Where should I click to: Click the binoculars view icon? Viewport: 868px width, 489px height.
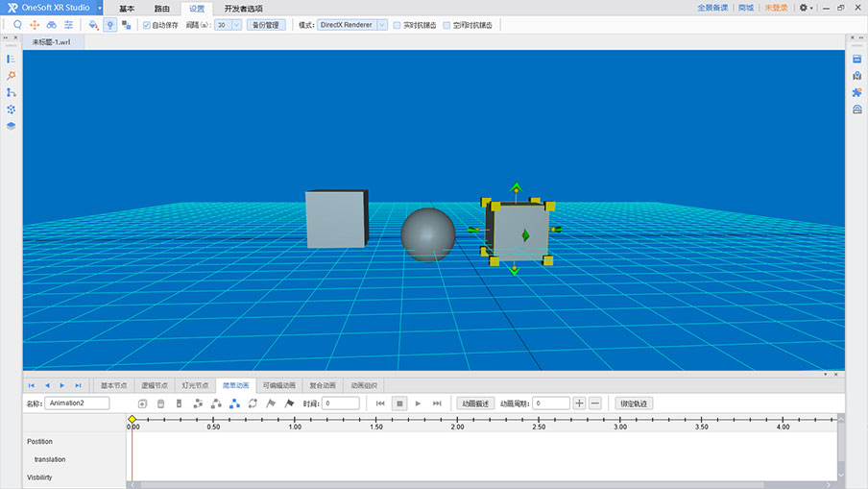(52, 25)
